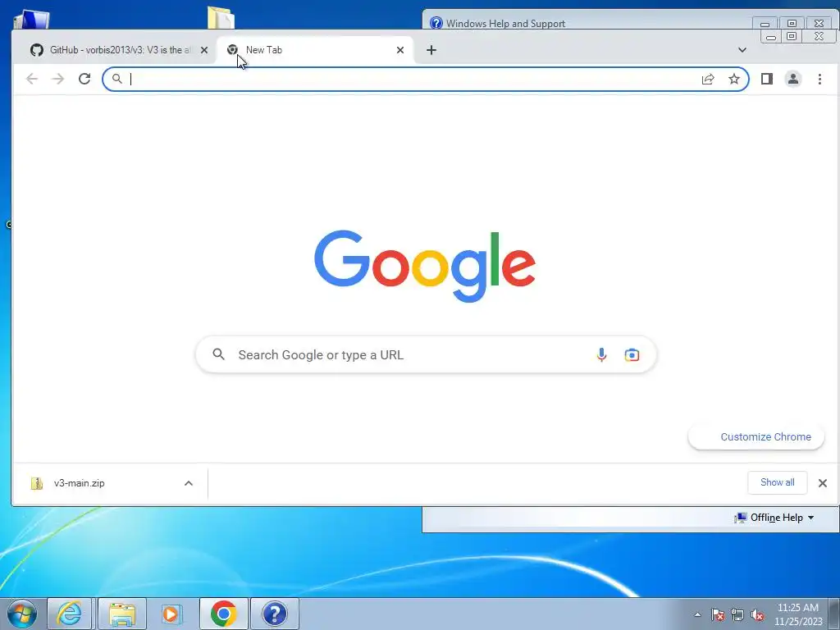Show all downloads
This screenshot has height=630, width=840.
click(x=778, y=482)
